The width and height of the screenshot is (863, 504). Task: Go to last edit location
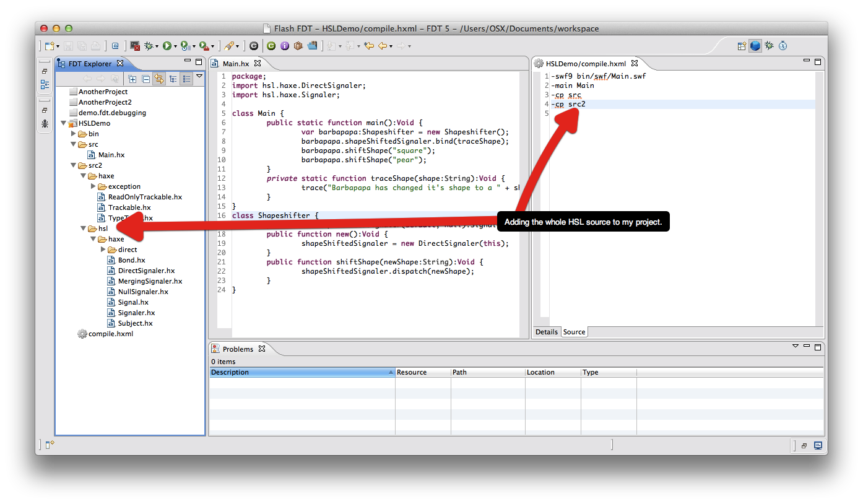coord(370,46)
